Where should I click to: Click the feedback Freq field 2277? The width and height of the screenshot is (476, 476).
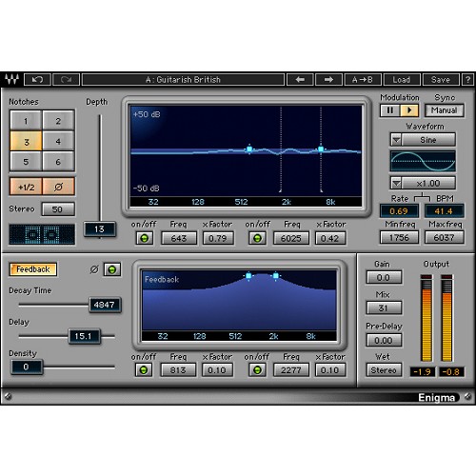coord(291,370)
